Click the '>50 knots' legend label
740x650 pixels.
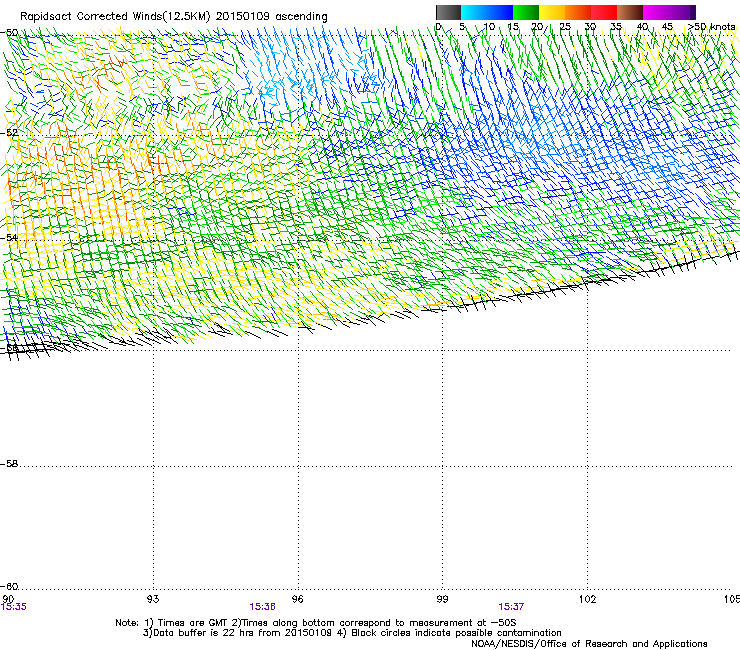coord(712,26)
